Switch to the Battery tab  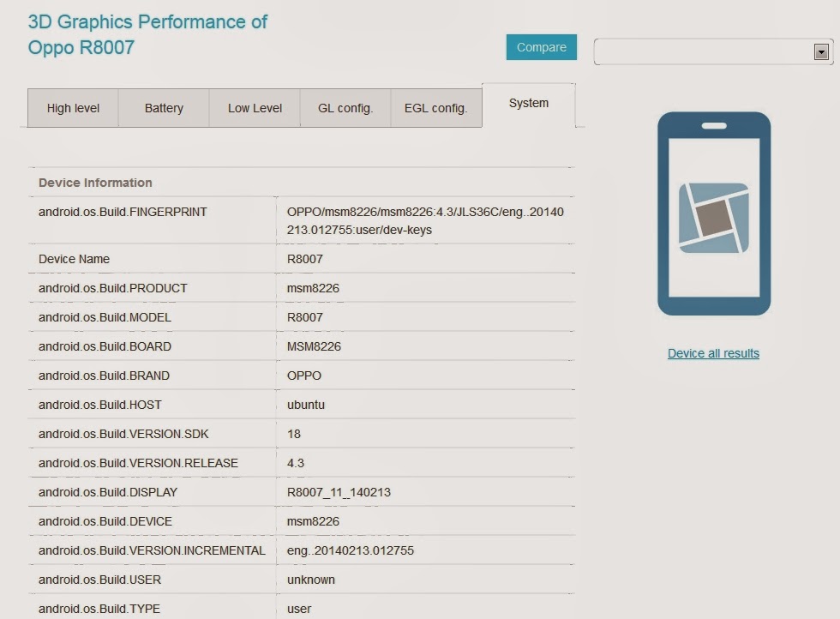pyautogui.click(x=164, y=108)
